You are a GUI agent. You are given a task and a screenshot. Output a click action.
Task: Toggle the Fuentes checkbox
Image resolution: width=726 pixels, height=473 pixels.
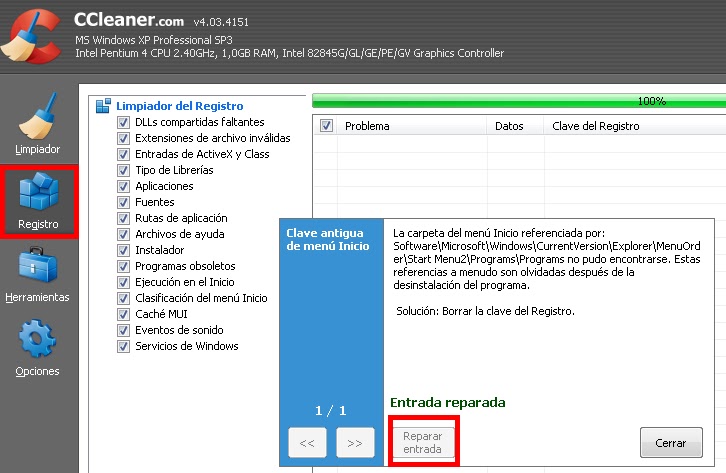tap(123, 202)
